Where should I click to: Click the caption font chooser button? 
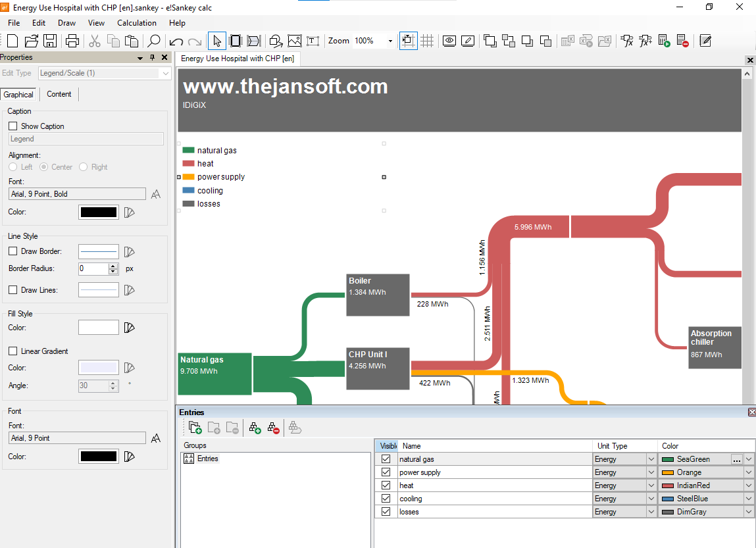tap(156, 194)
